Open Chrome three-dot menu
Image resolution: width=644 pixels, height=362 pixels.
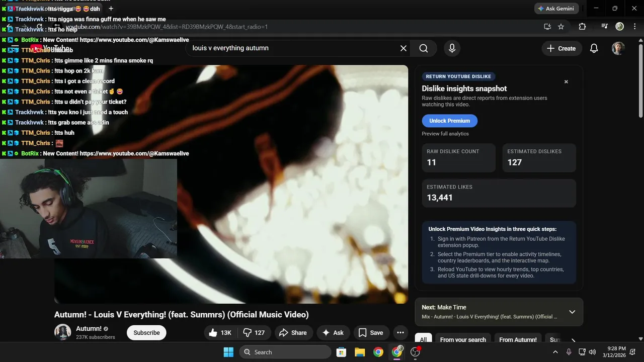635,27
